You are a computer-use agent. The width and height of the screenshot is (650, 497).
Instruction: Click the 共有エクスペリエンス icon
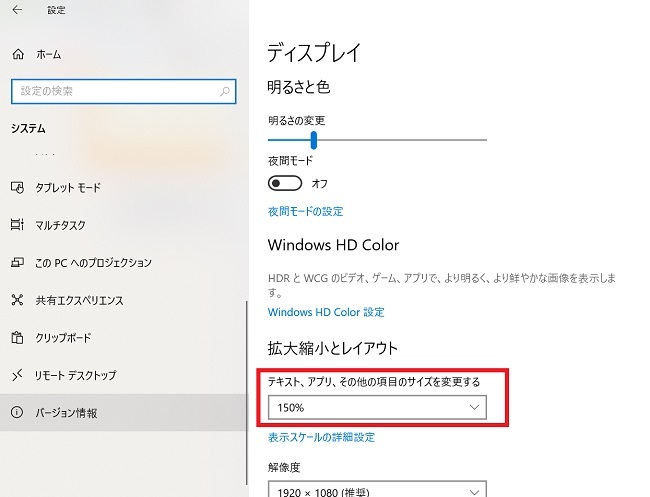[x=17, y=300]
